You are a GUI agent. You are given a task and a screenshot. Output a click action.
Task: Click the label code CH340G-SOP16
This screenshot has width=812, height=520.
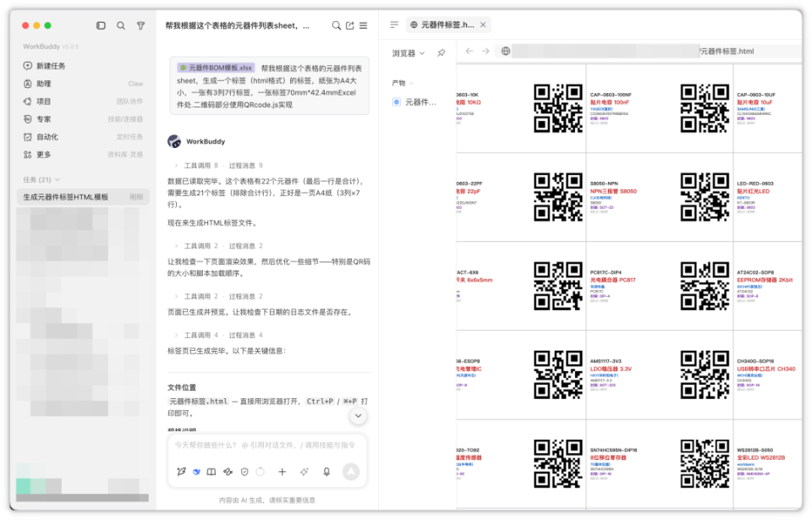pos(755,361)
